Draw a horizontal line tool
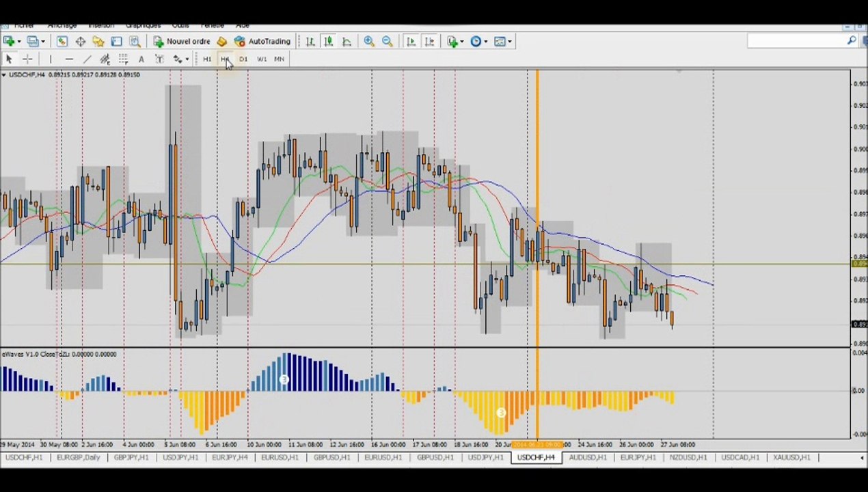868x492 pixels. 69,59
